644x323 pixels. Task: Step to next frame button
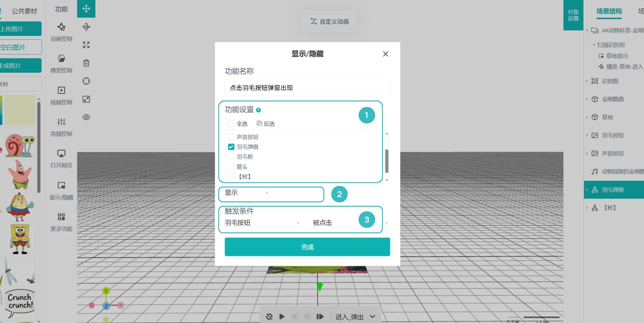point(320,316)
